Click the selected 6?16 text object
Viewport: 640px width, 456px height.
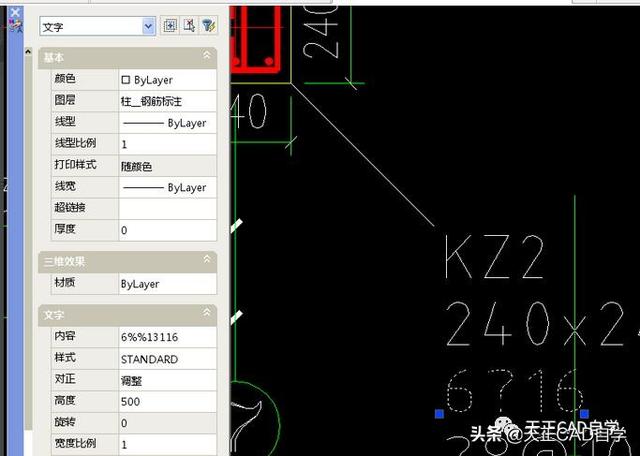[x=513, y=391]
